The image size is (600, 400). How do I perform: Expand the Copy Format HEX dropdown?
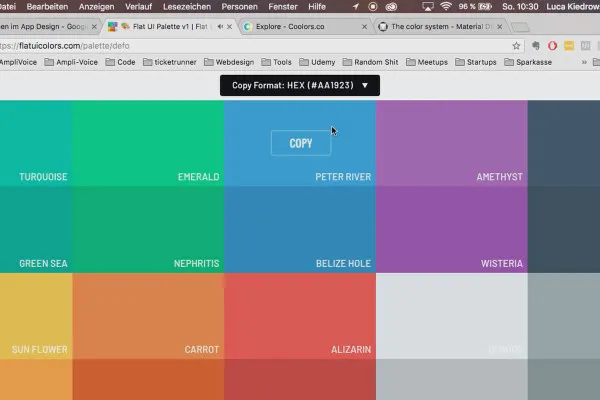(x=300, y=85)
